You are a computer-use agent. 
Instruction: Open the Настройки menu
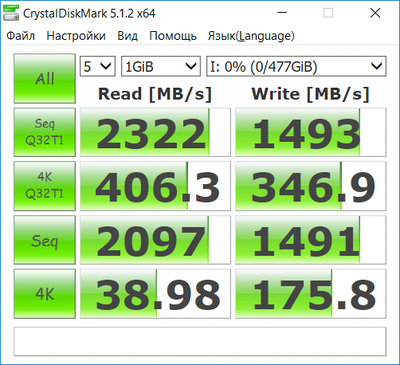[76, 36]
